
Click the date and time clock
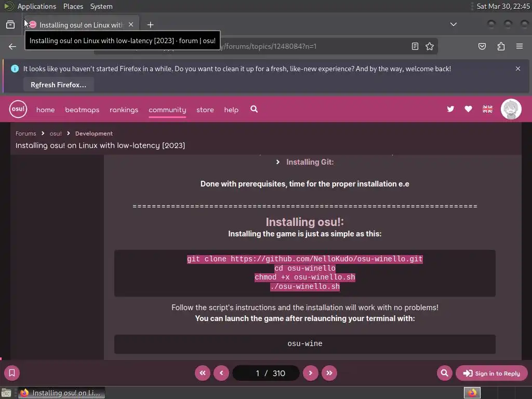(x=503, y=6)
